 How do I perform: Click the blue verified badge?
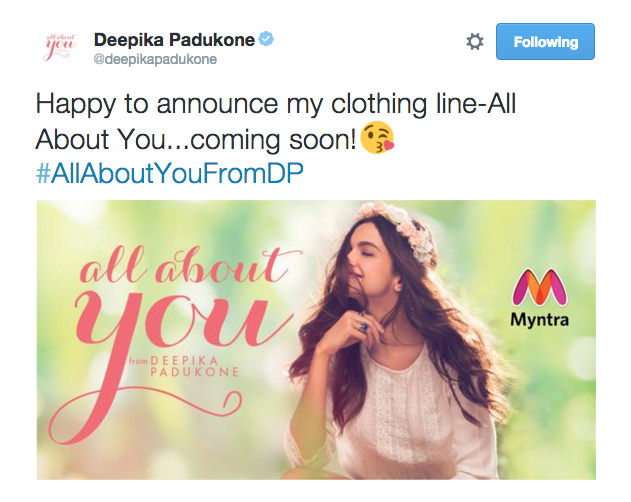(x=267, y=40)
